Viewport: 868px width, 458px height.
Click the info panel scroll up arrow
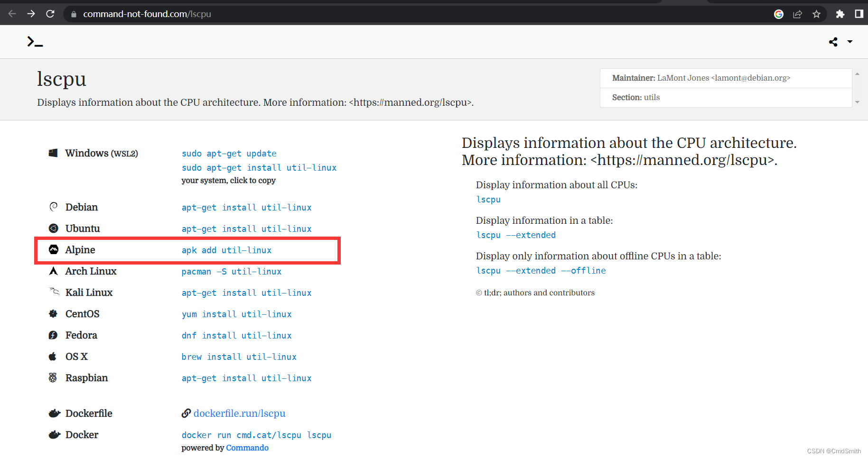(x=857, y=74)
